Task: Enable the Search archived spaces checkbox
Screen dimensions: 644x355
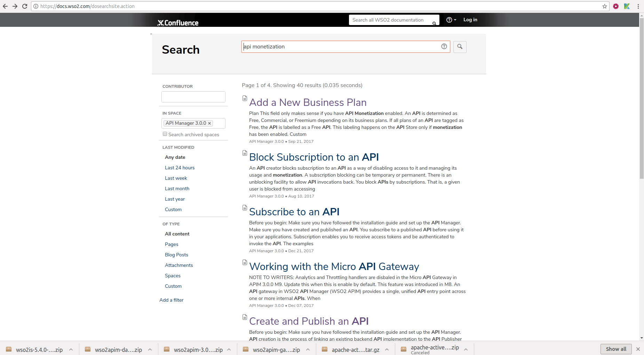Action: [165, 134]
